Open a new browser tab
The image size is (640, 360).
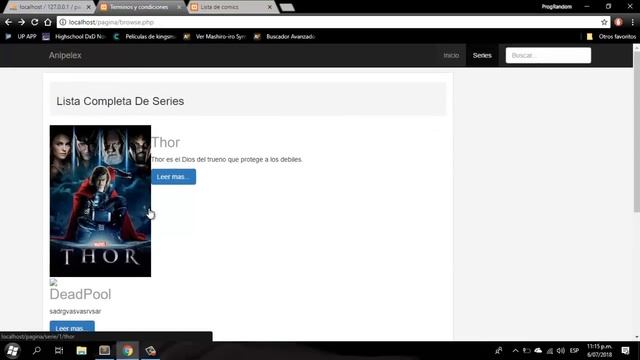point(287,7)
